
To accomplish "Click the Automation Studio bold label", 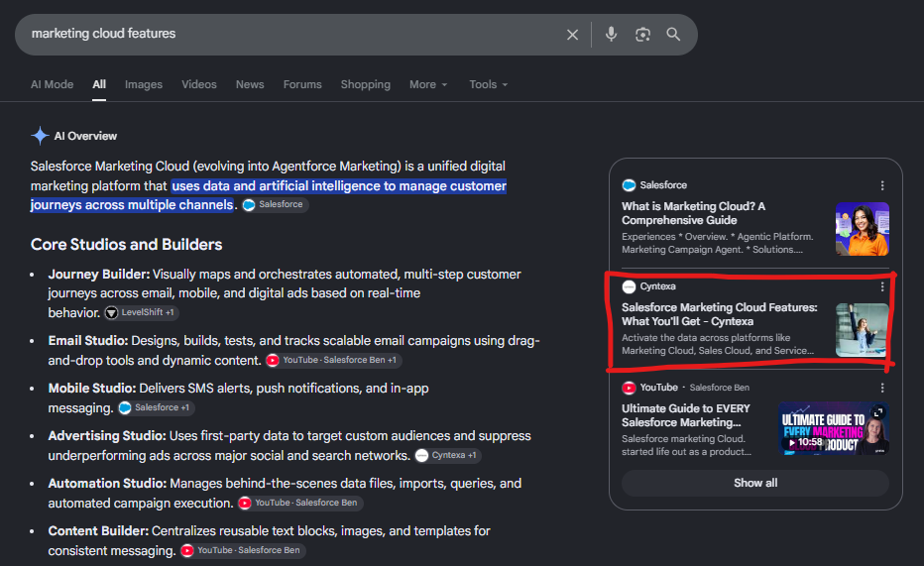I will click(107, 484).
